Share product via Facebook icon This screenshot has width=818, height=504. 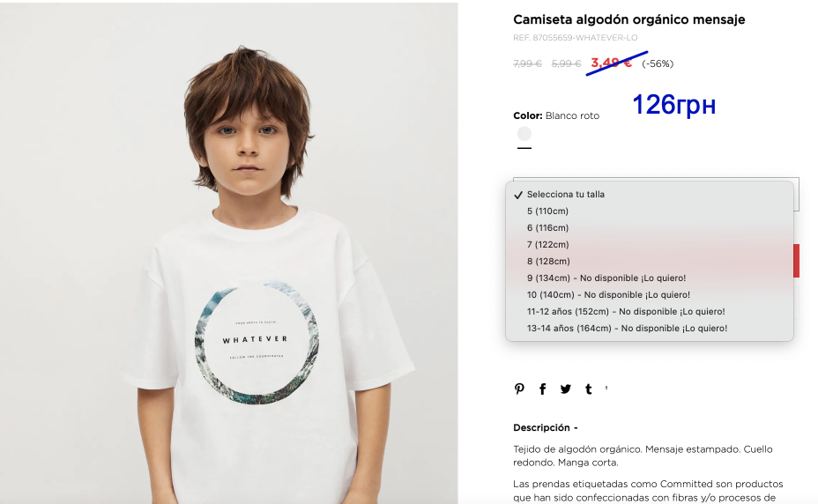point(543,389)
